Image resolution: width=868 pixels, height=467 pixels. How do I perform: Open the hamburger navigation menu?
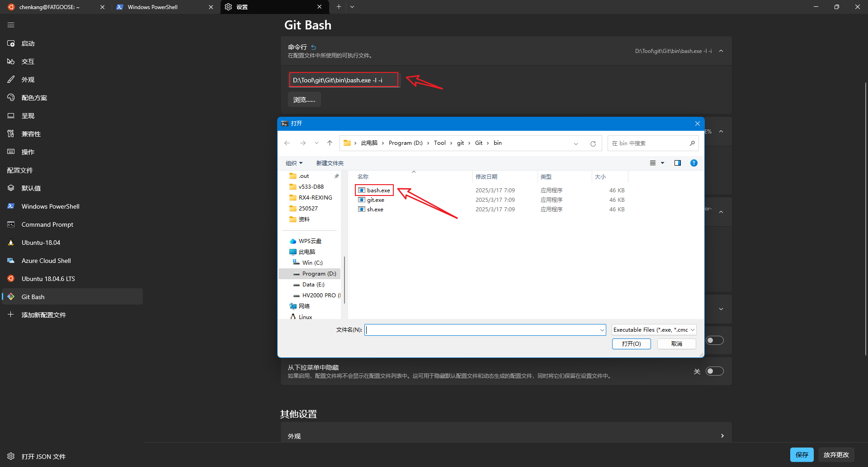[11, 25]
